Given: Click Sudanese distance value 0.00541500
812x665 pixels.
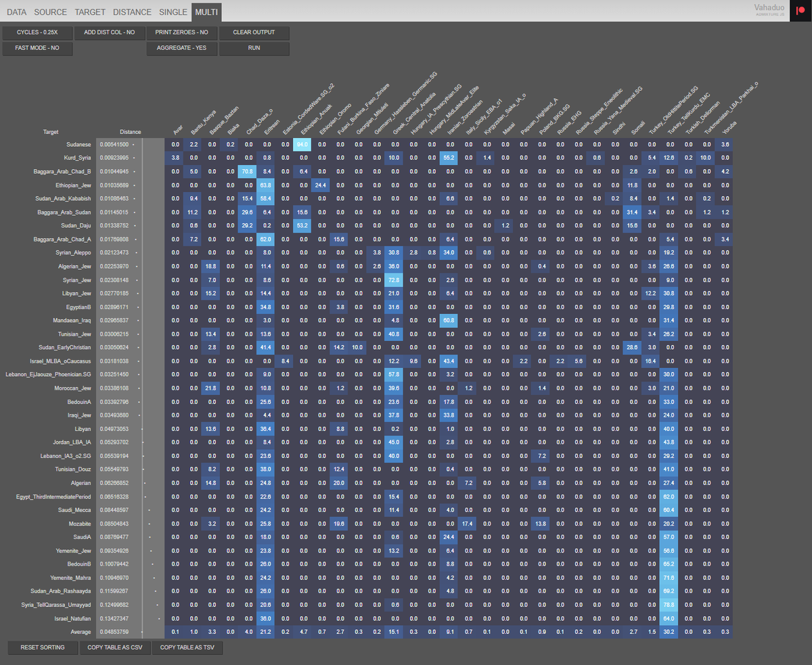Looking at the screenshot, I should 114,145.
